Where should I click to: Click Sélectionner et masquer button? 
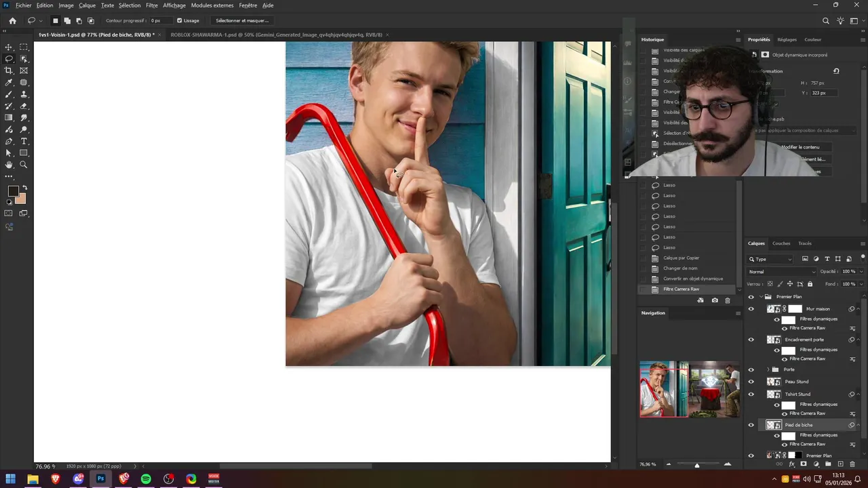click(x=242, y=20)
